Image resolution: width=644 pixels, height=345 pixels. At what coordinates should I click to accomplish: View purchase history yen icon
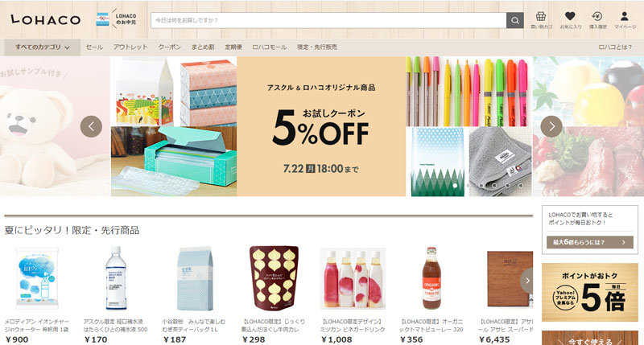pos(597,20)
